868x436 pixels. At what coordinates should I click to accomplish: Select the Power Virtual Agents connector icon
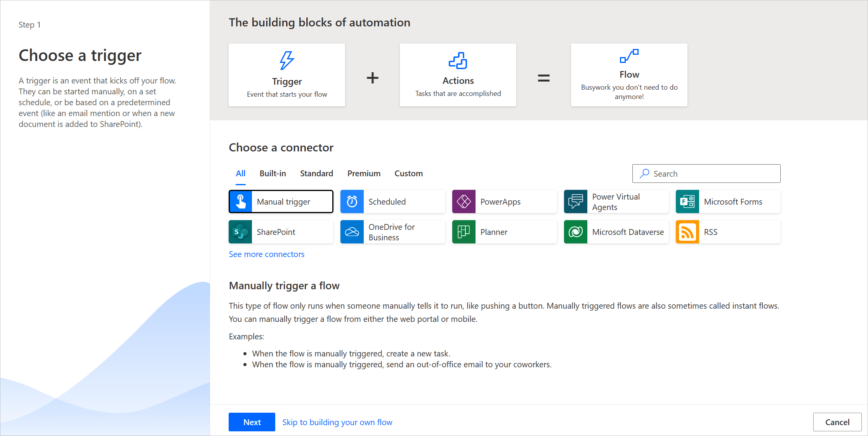[576, 202]
